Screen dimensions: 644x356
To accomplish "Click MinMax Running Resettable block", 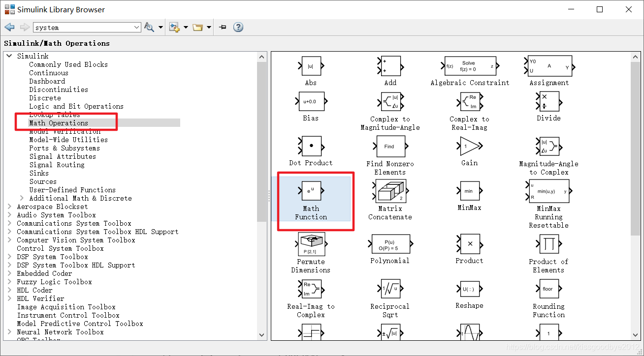I will coord(548,191).
